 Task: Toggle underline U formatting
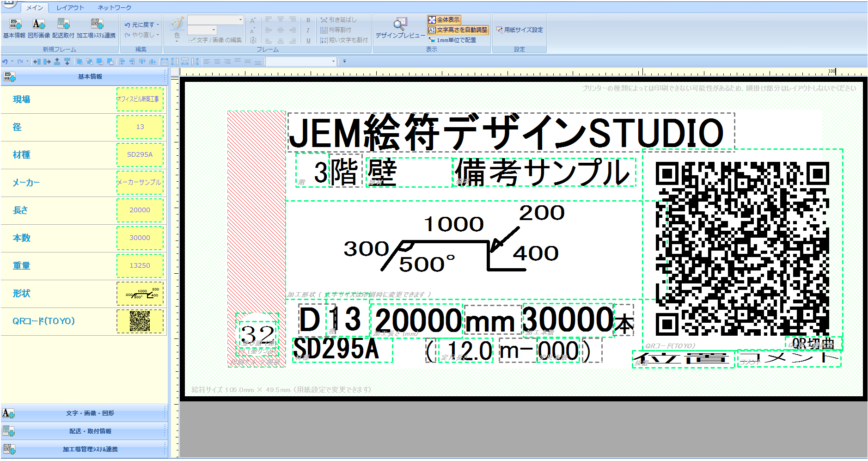pyautogui.click(x=308, y=41)
